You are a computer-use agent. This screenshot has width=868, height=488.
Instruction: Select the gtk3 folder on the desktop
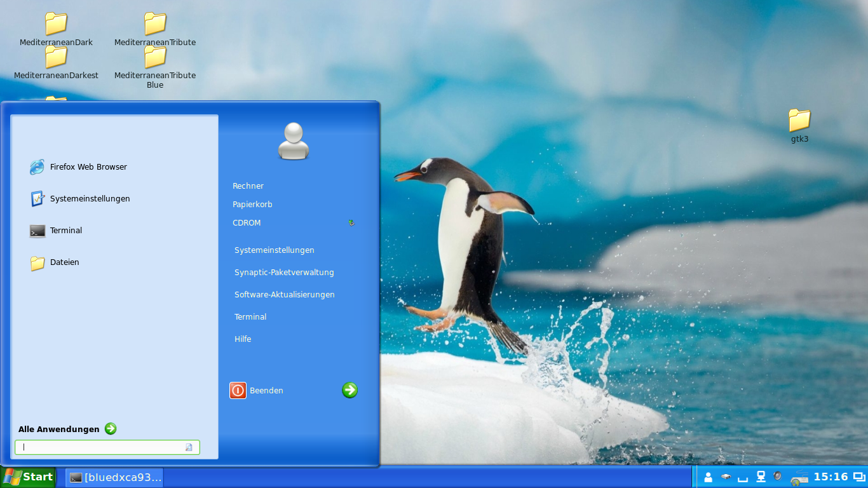pyautogui.click(x=799, y=125)
